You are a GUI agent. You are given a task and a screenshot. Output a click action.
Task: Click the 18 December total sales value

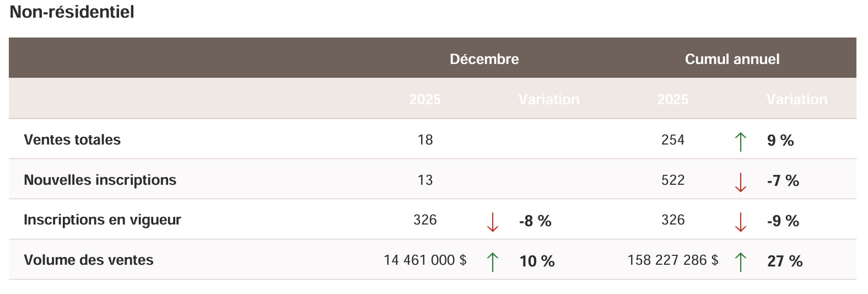pos(425,140)
